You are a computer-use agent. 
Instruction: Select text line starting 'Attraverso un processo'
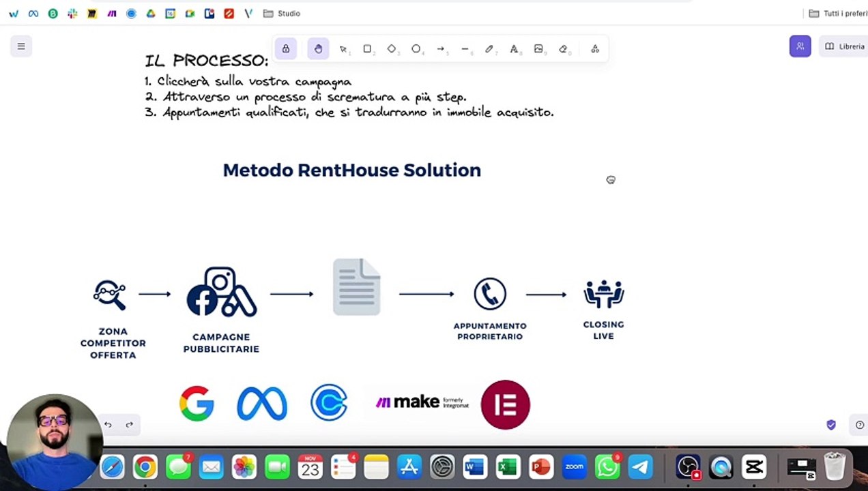[x=315, y=97]
